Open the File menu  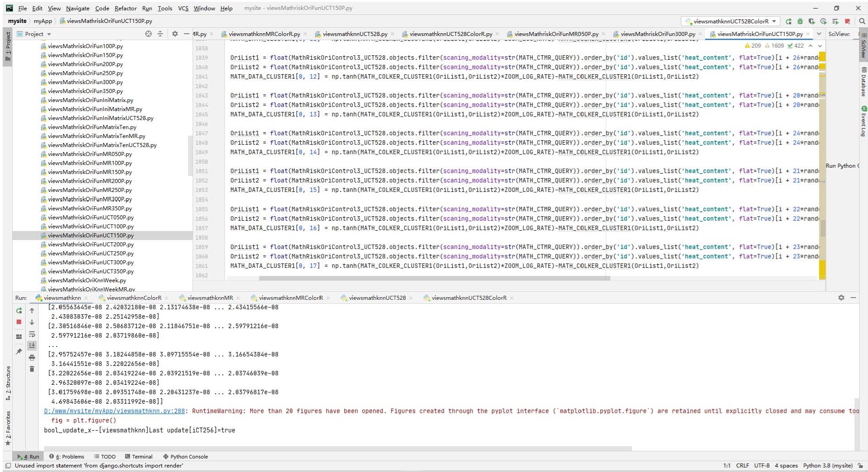(x=22, y=8)
